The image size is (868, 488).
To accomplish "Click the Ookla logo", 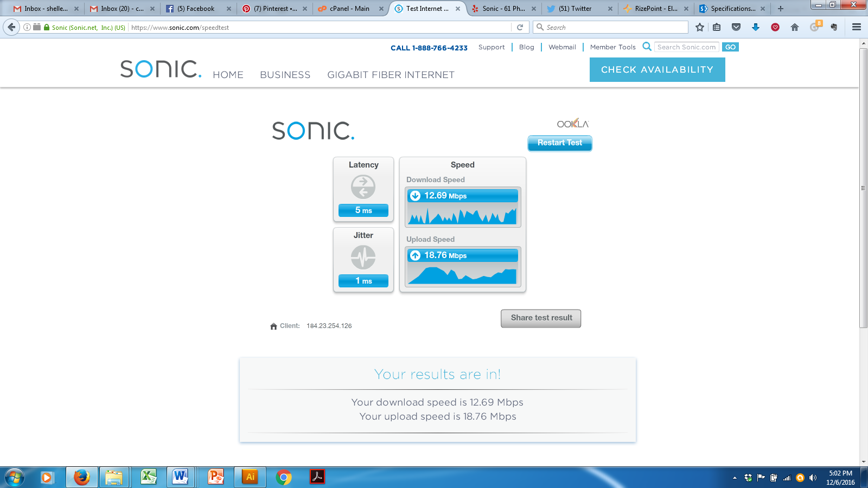I will (572, 123).
